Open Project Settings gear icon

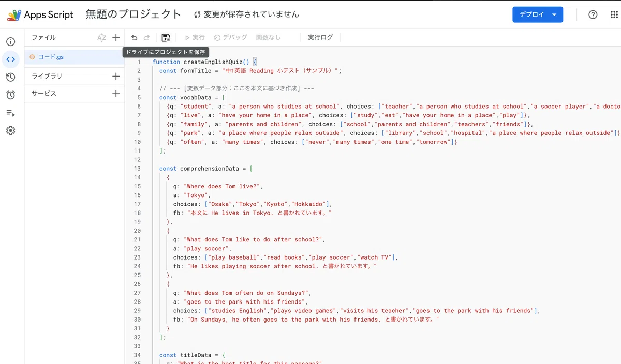[10, 130]
